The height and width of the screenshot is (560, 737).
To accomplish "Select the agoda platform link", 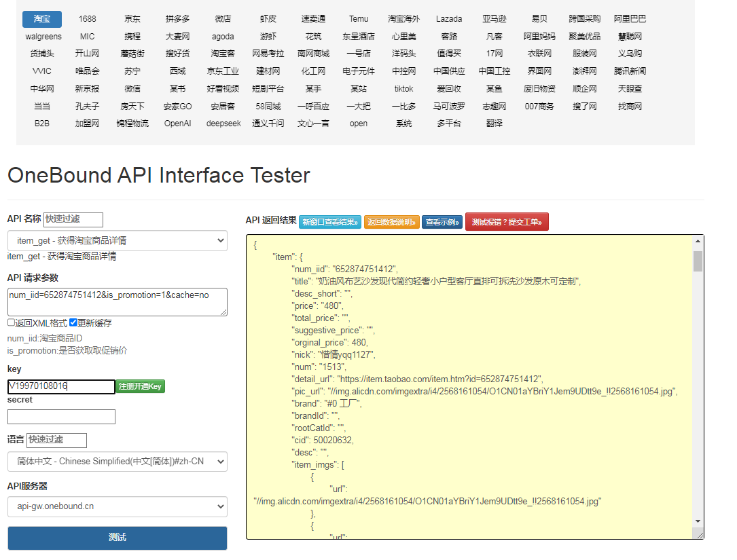I will [223, 36].
